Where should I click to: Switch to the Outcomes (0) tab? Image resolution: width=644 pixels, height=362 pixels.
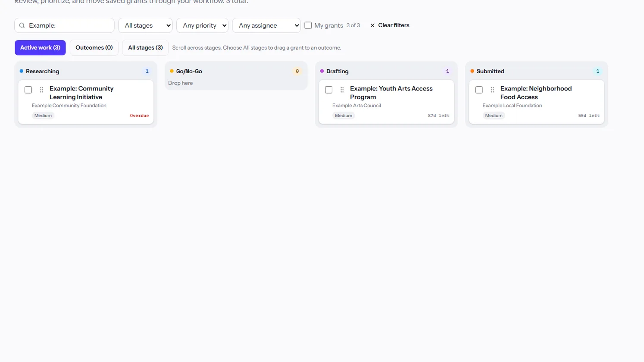point(94,47)
